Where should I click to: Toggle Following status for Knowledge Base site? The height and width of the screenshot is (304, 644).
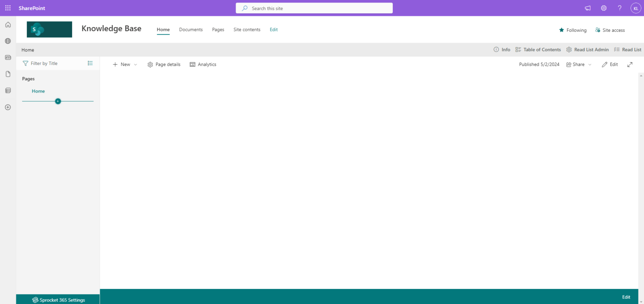coord(573,30)
